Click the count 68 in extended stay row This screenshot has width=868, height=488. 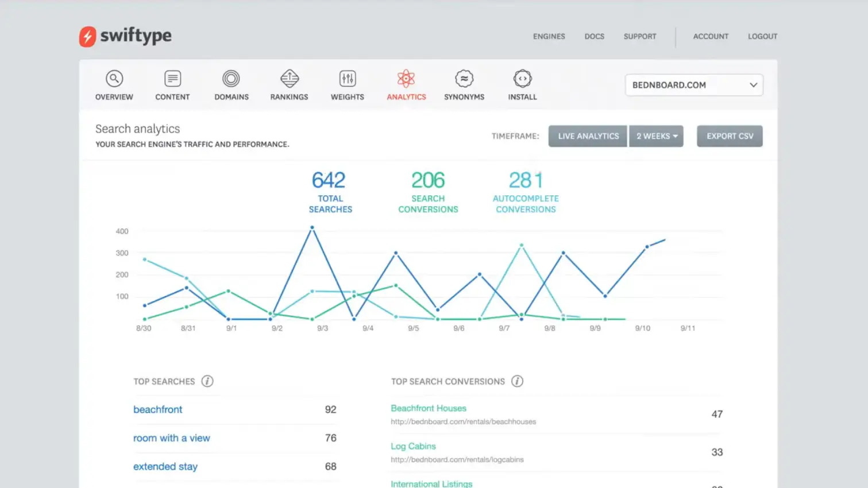pyautogui.click(x=330, y=467)
